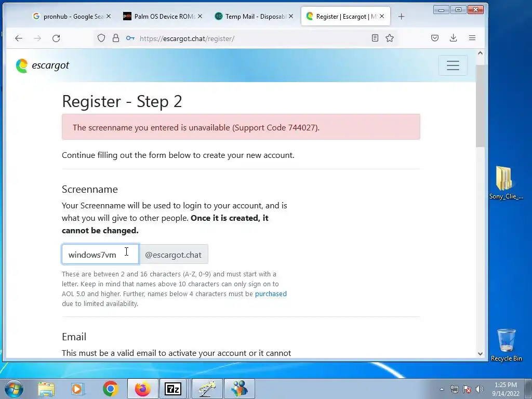Open the shield tracking protection icon
Viewport: 532px width, 399px height.
101,38
